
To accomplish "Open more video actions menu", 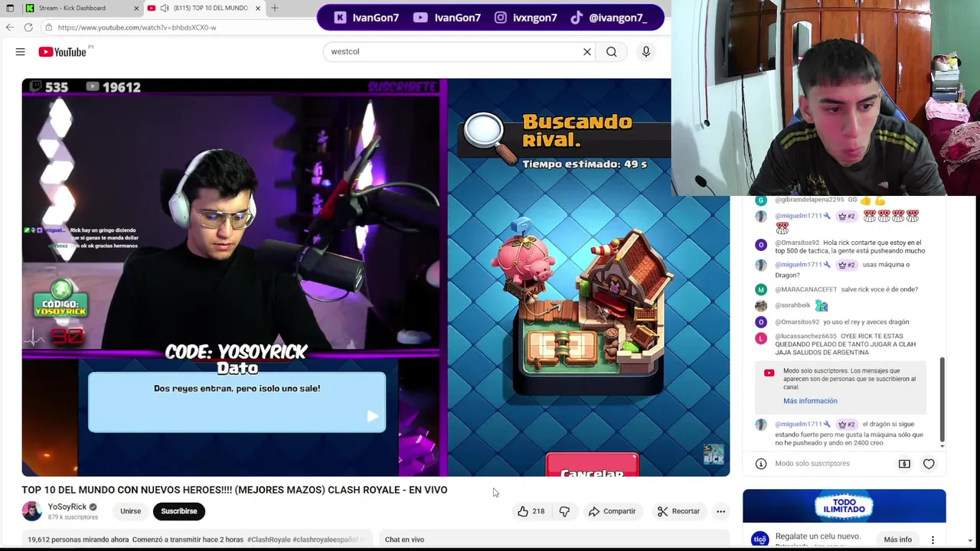I will pyautogui.click(x=720, y=511).
